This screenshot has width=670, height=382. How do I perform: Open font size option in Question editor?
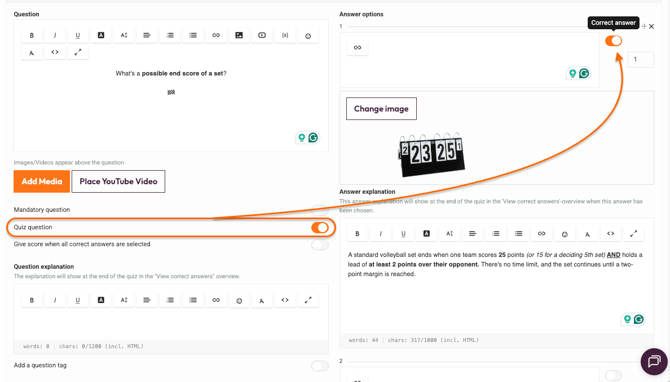pos(124,35)
